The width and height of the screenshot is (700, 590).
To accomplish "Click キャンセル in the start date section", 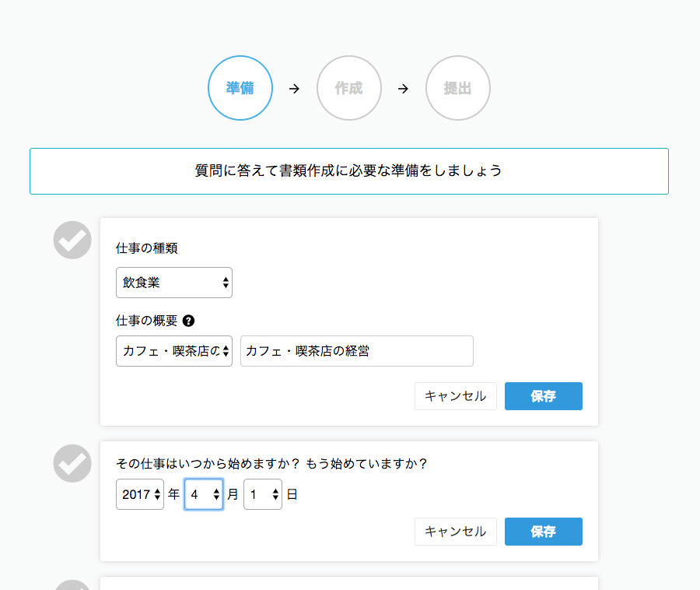I will tap(455, 532).
